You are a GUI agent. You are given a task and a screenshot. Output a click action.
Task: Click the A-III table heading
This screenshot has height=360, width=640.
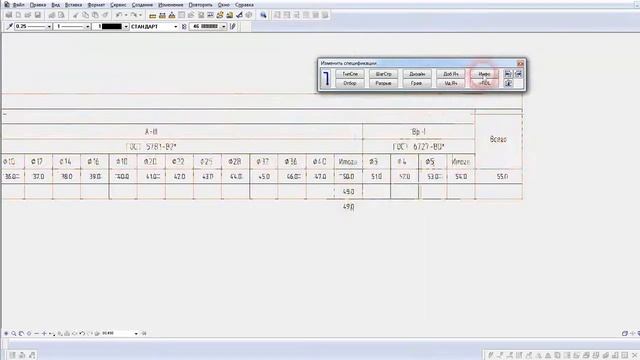151,132
